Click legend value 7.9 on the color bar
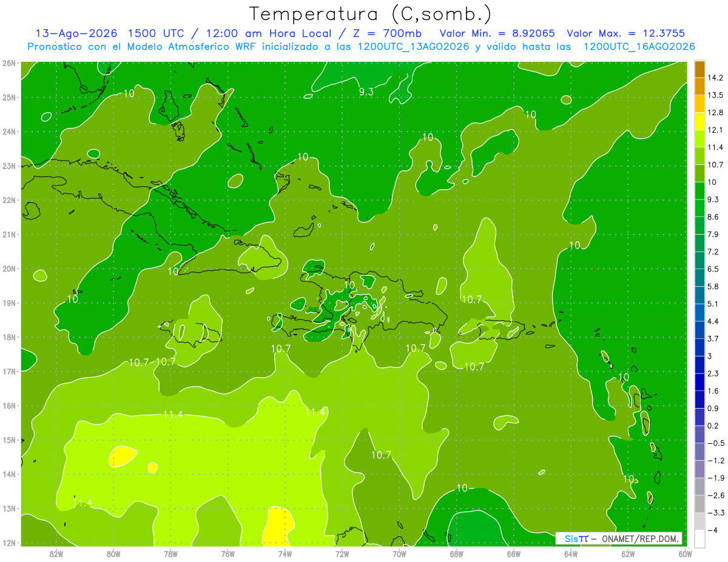This screenshot has height=562, width=728. pos(713,234)
